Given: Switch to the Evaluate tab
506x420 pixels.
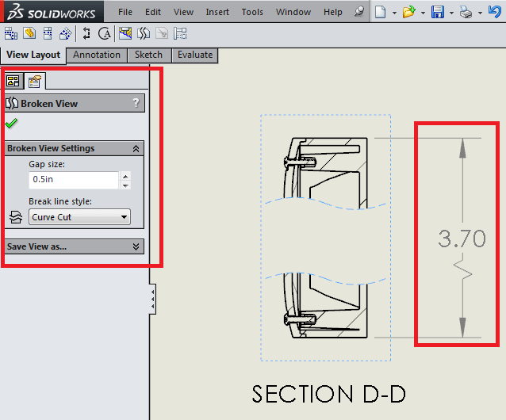Looking at the screenshot, I should pos(195,55).
